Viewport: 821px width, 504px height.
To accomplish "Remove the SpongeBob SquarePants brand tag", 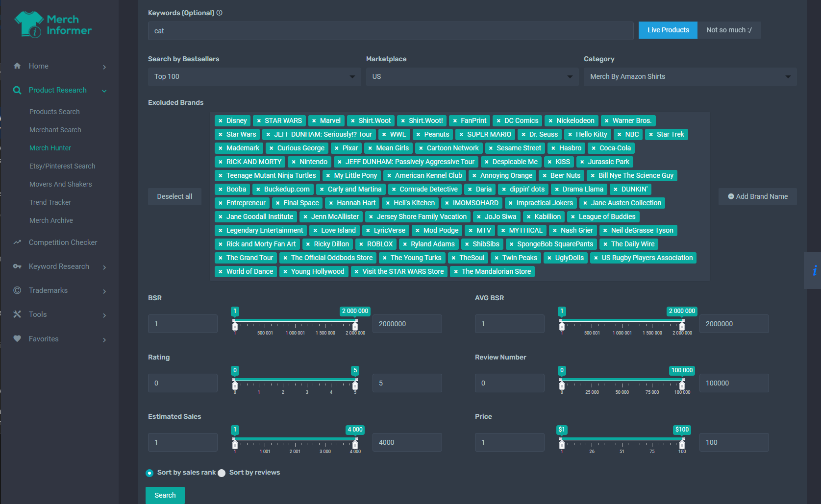I will click(x=511, y=244).
